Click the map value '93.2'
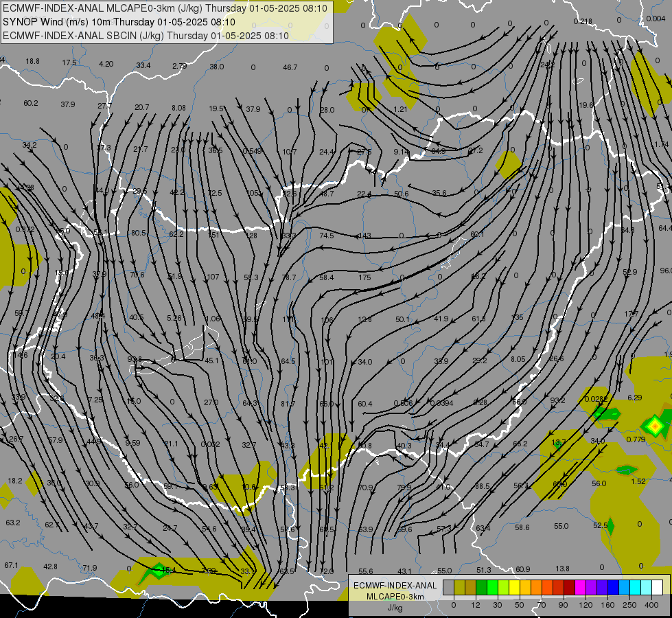 557,400
